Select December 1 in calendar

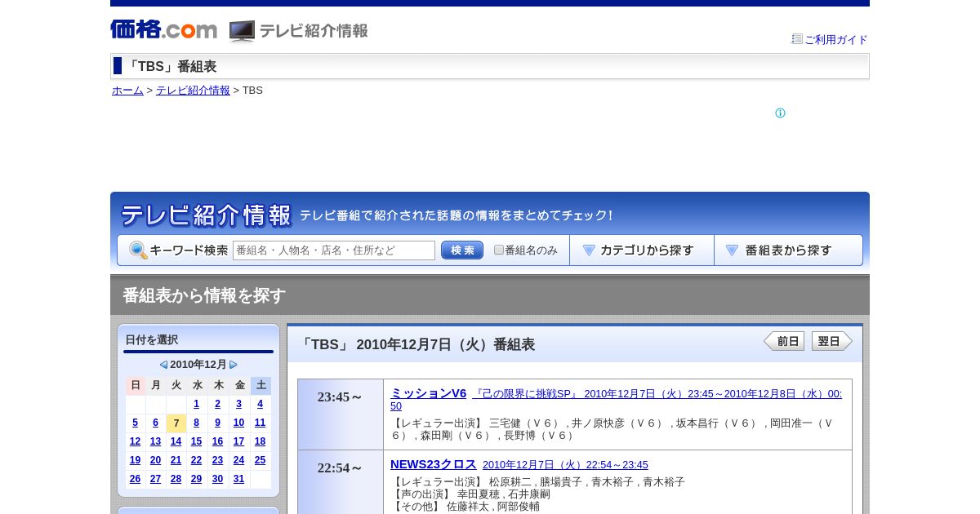(196, 404)
